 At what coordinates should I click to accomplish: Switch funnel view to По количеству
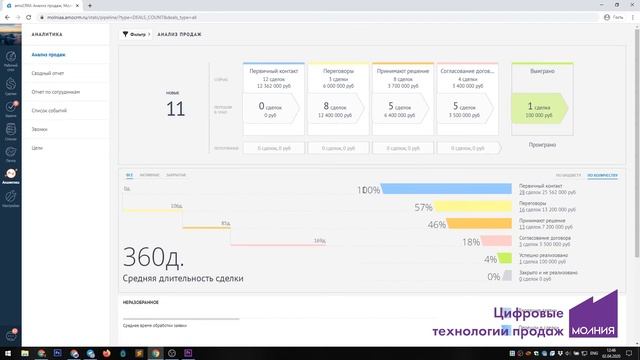click(602, 176)
